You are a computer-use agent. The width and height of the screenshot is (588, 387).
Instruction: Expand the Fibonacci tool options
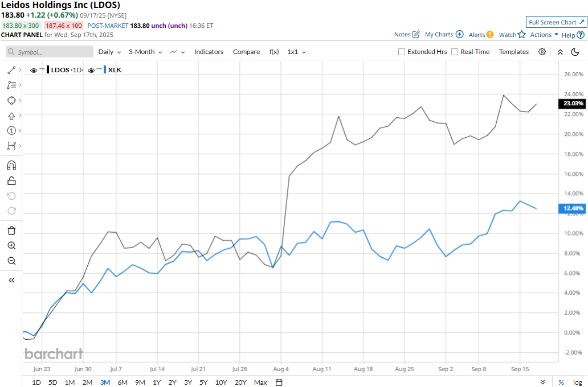pyautogui.click(x=20, y=85)
